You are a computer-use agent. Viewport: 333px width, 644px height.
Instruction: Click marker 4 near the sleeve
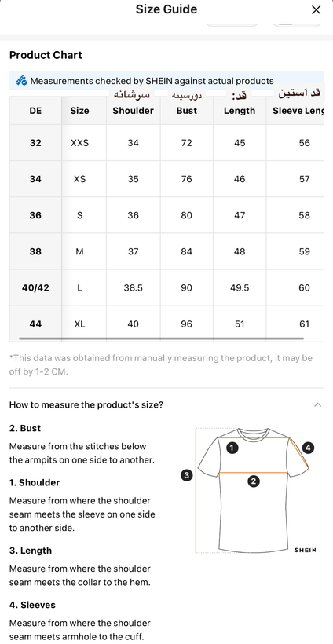(x=309, y=448)
